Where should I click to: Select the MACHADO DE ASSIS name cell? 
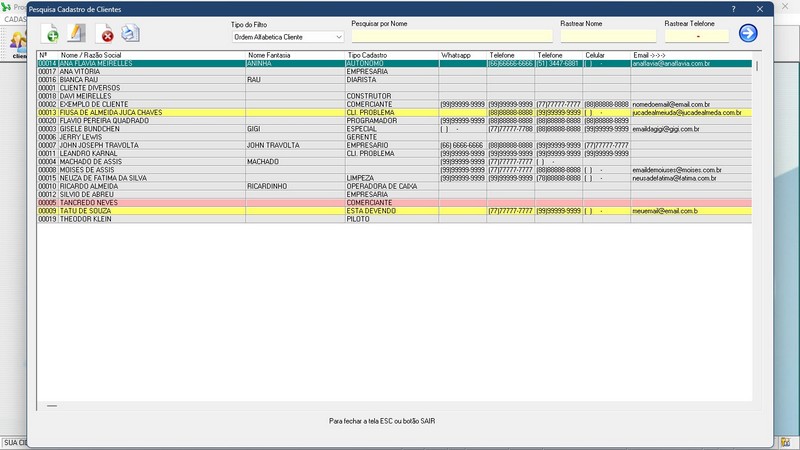[152, 162]
